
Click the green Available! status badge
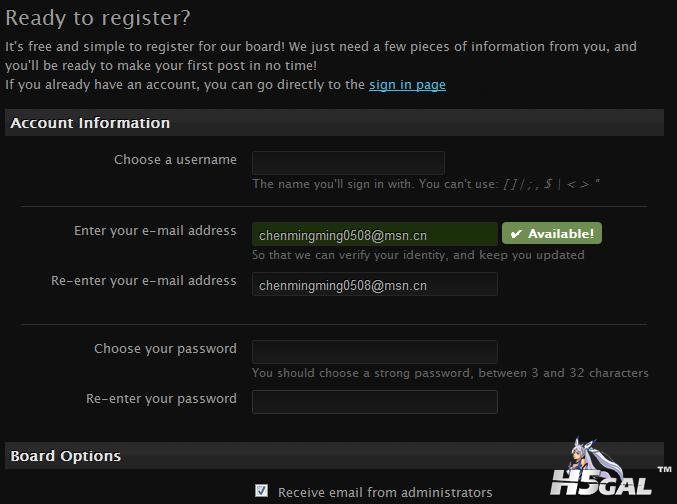pos(552,233)
